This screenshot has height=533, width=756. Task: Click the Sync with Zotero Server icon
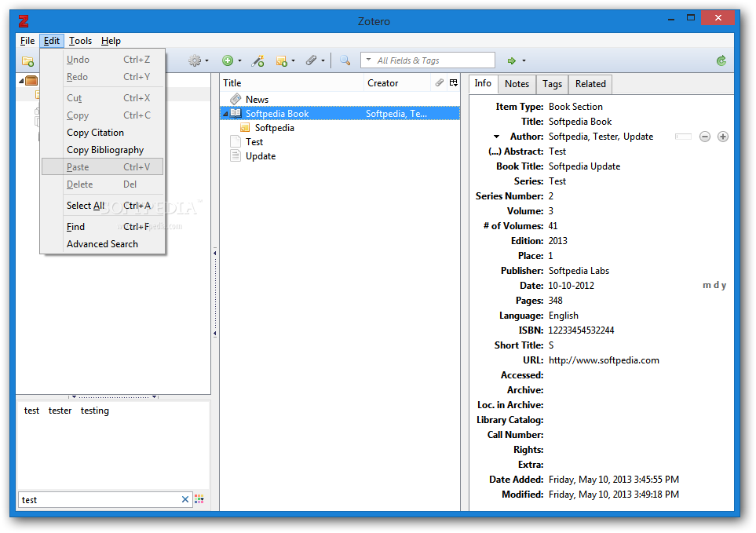pos(721,60)
